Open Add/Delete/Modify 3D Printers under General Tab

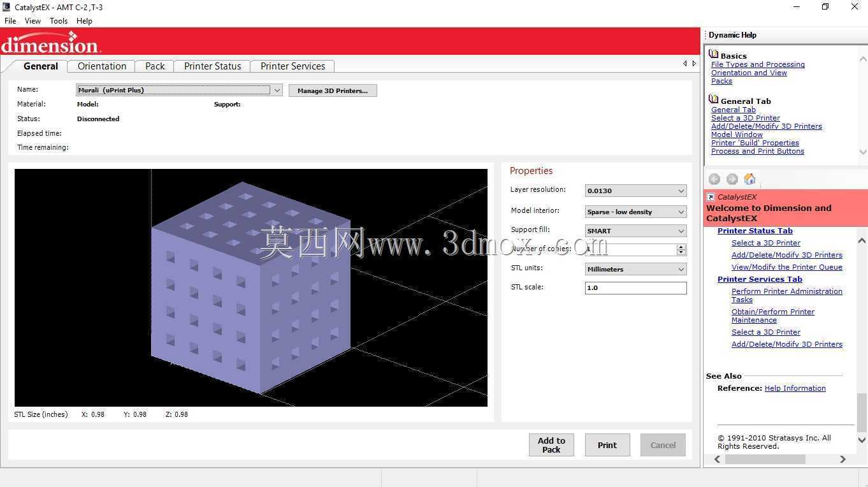pos(767,126)
